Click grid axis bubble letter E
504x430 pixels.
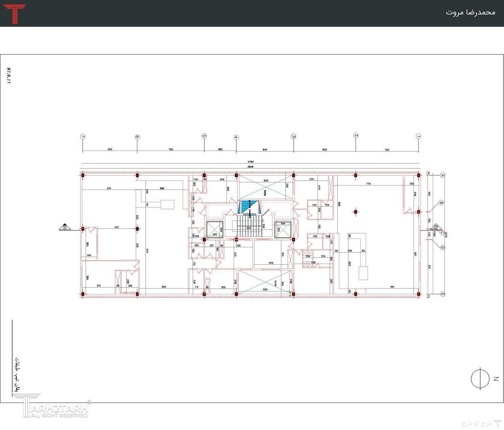tap(442, 294)
